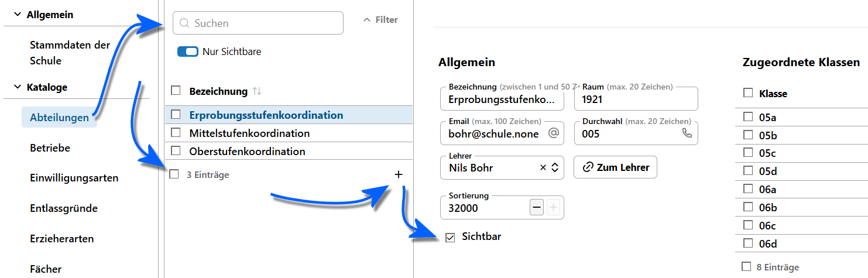This screenshot has height=278, width=868.
Task: Click the minus icon in Sortierung
Action: 536,207
